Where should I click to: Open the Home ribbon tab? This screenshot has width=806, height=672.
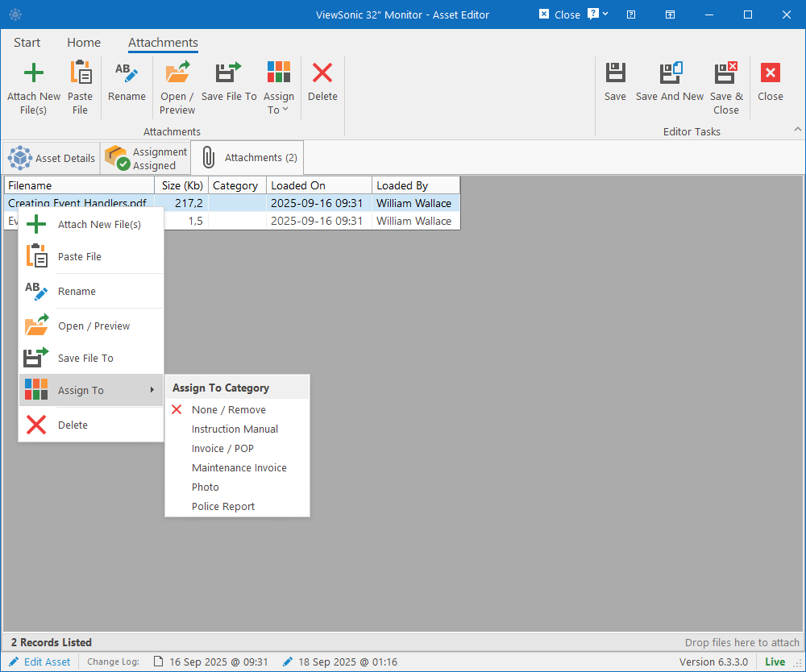click(84, 42)
